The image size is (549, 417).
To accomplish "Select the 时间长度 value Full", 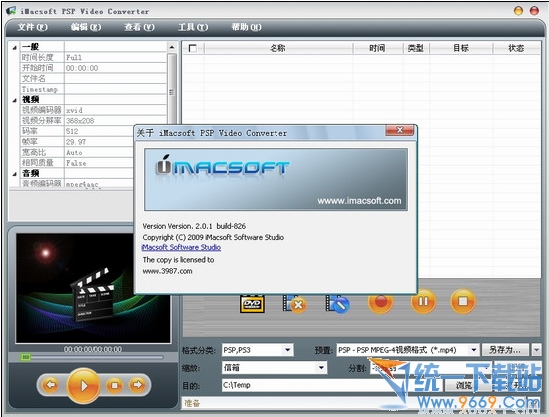I will click(115, 57).
